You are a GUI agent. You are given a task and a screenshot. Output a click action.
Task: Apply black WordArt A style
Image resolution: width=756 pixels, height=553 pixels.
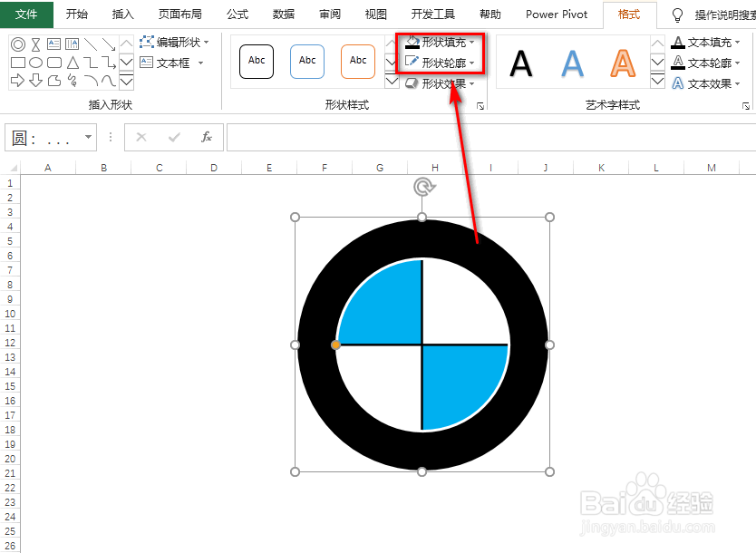pyautogui.click(x=521, y=63)
